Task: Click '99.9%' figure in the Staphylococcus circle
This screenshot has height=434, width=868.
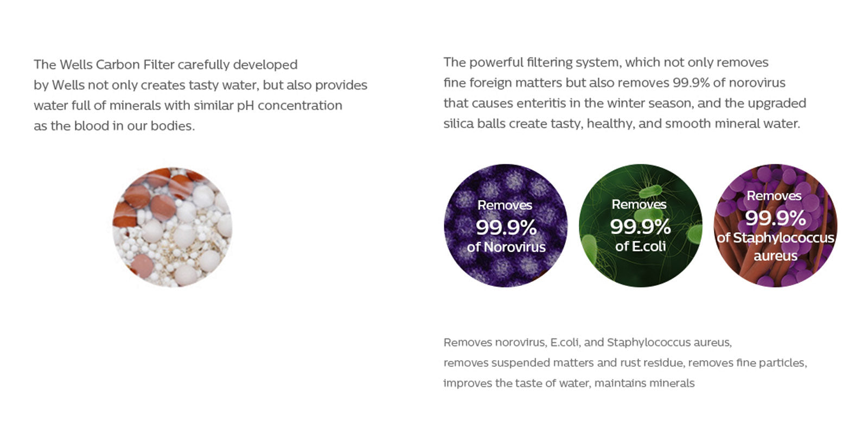Action: [775, 218]
